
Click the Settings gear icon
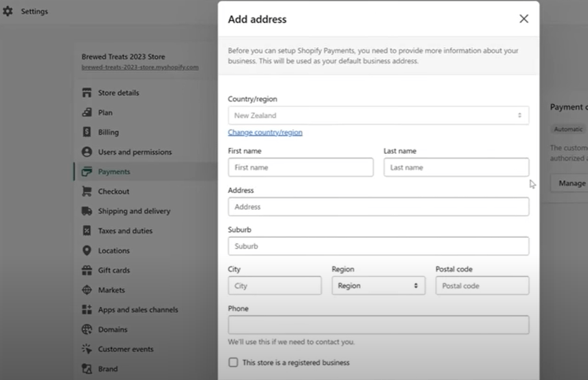pyautogui.click(x=7, y=11)
